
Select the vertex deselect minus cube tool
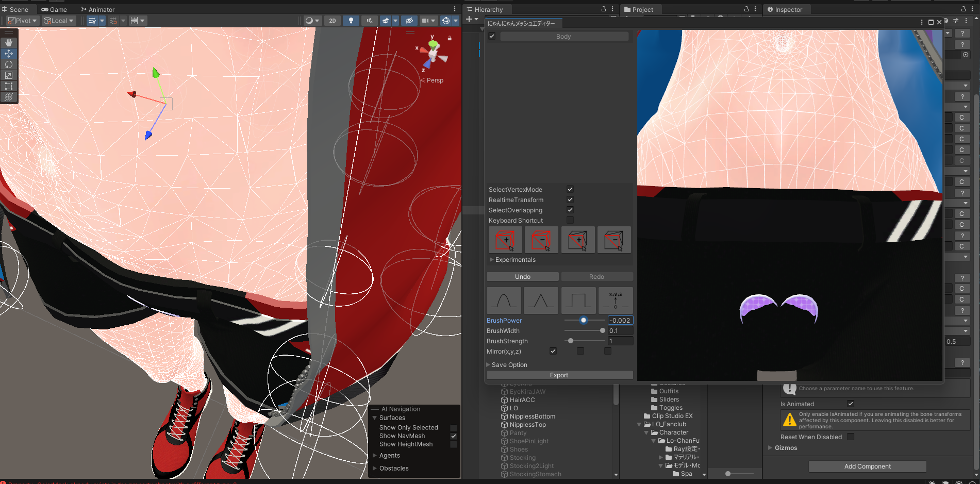pos(541,240)
